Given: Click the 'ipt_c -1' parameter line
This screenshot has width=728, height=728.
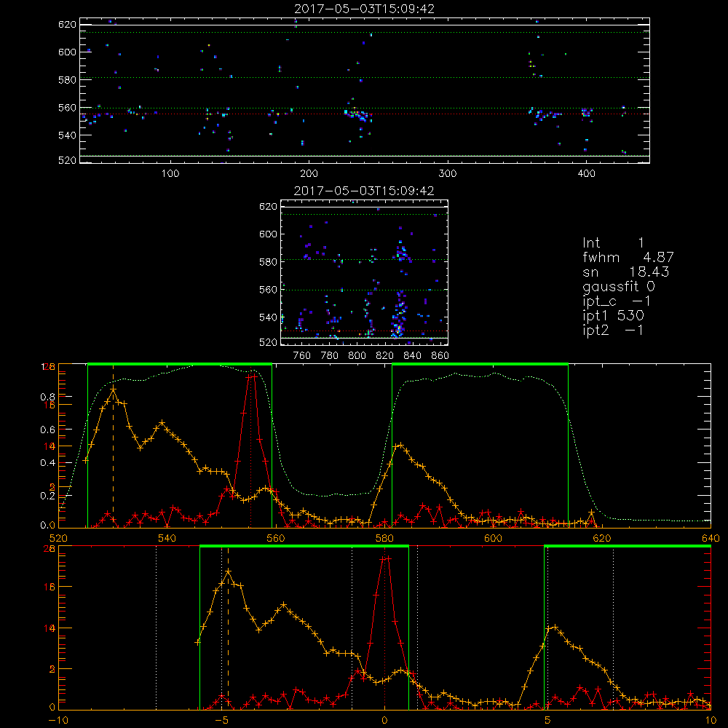Looking at the screenshot, I should pyautogui.click(x=617, y=301).
